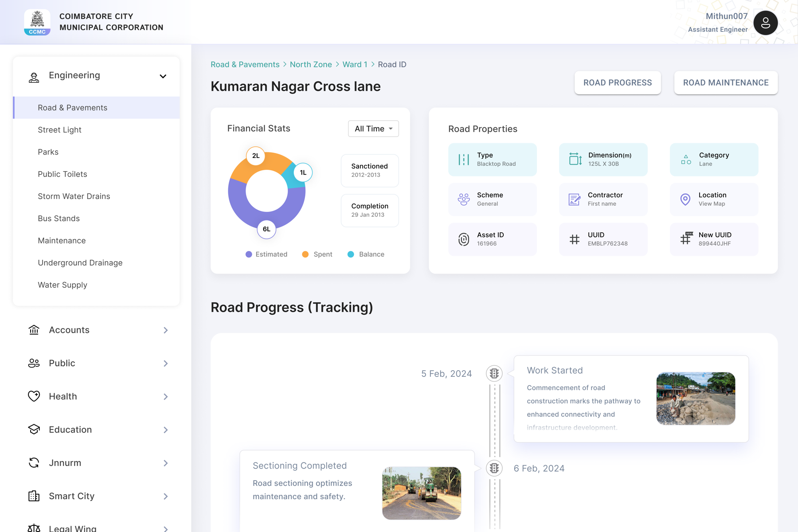Click the ROAD PROGRESS button
Screen dimensions: 798x532
tap(618, 83)
